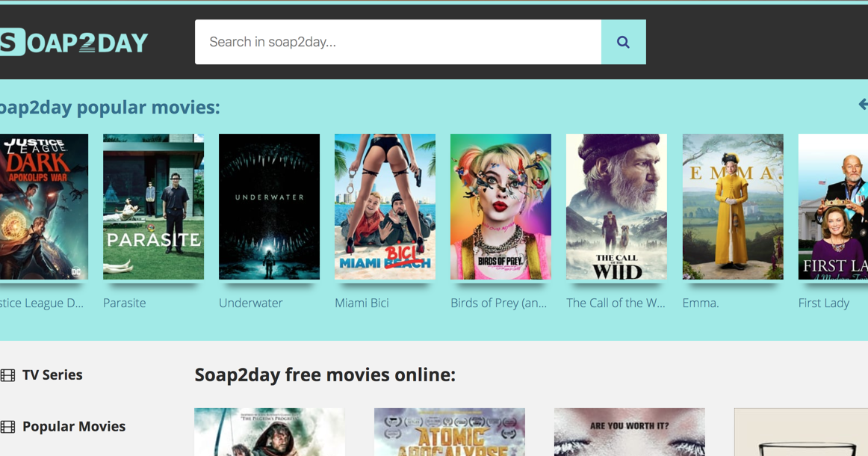This screenshot has height=456, width=868.
Task: Open the First Lady movie poster
Action: [x=833, y=206]
